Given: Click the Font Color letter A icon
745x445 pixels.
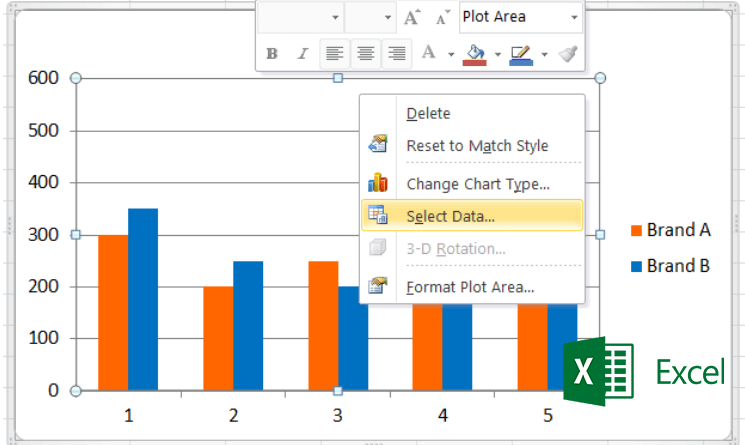Looking at the screenshot, I should click(x=429, y=53).
